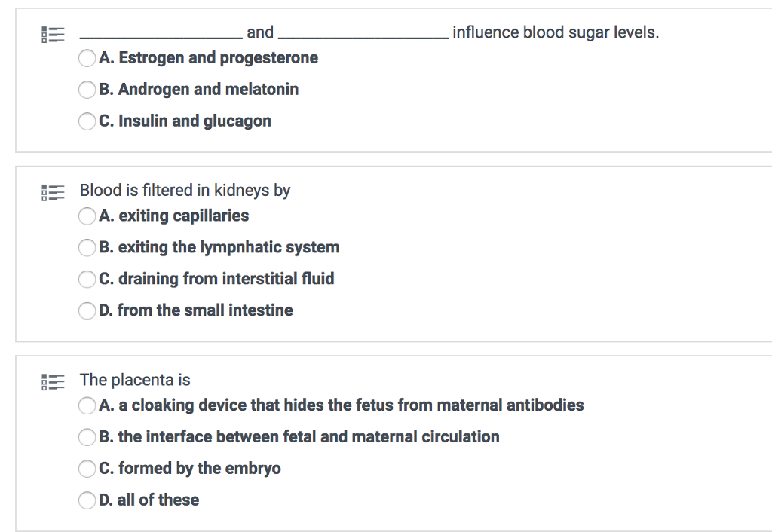Viewport: 772px width, 532px height.
Task: Select option A Estrogen and progesterone
Action: click(87, 58)
